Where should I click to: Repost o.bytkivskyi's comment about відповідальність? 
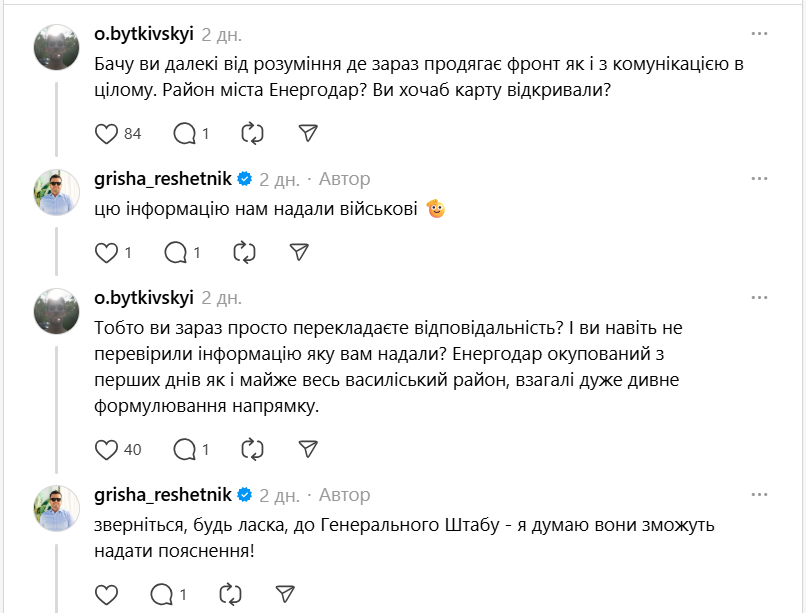[252, 449]
